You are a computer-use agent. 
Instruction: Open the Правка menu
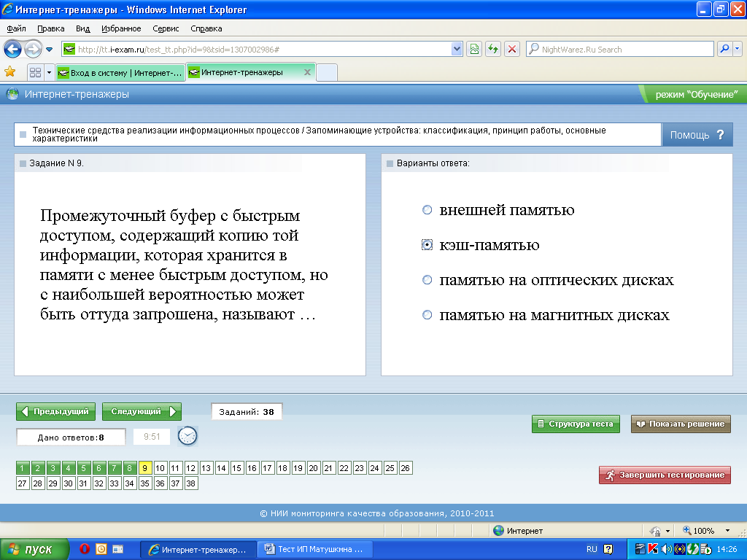coord(51,28)
